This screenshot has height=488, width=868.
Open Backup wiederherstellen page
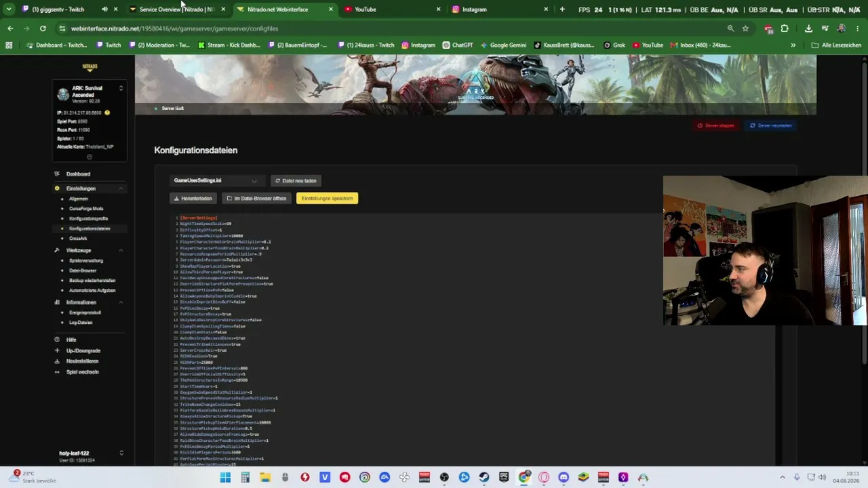coord(92,281)
